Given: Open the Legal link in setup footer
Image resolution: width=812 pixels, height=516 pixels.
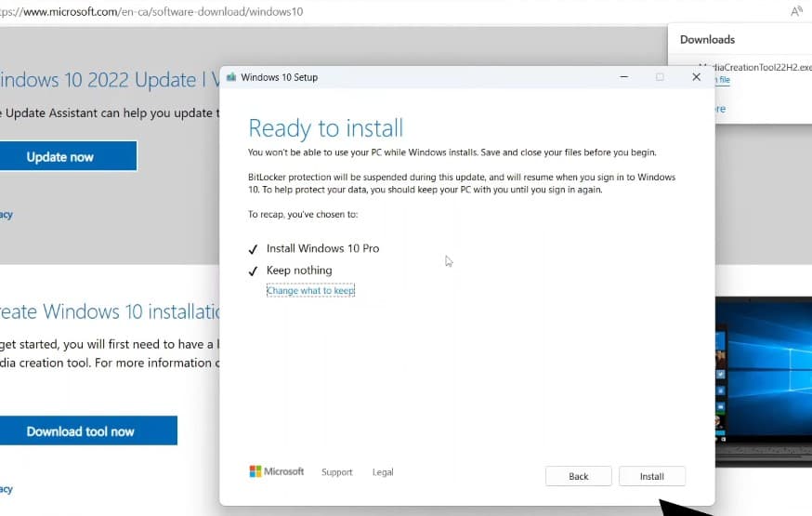Looking at the screenshot, I should point(383,472).
